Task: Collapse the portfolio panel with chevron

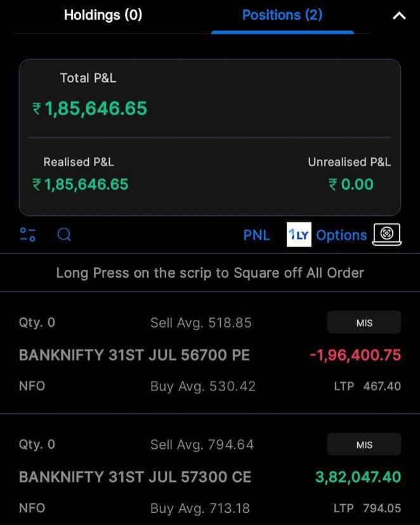Action: coord(399,16)
